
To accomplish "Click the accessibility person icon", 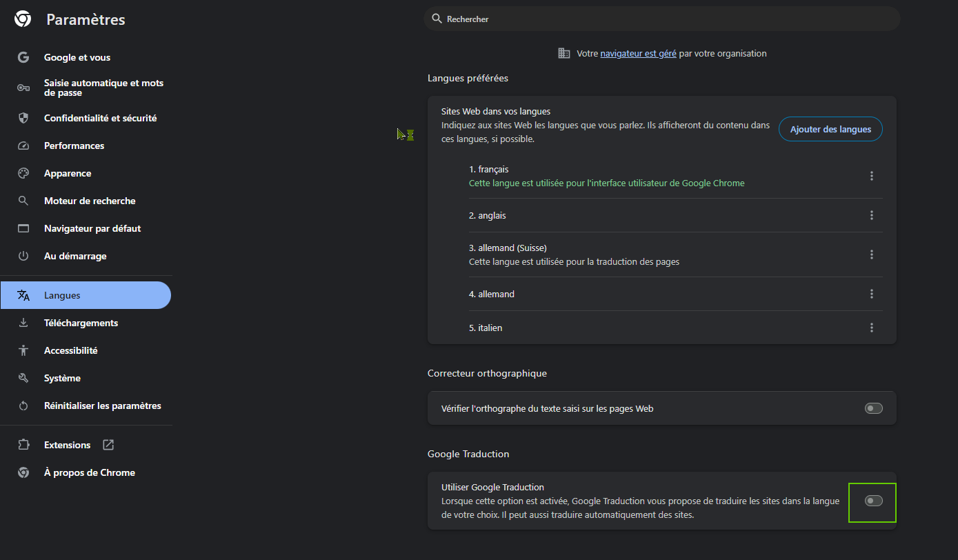I will click(x=23, y=350).
